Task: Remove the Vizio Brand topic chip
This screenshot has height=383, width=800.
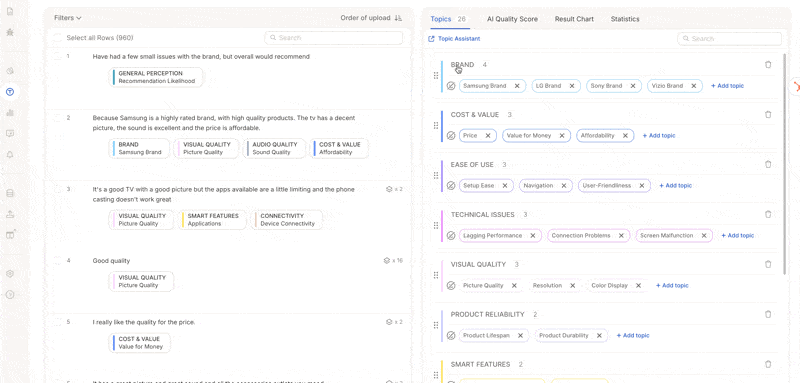Action: click(x=693, y=86)
